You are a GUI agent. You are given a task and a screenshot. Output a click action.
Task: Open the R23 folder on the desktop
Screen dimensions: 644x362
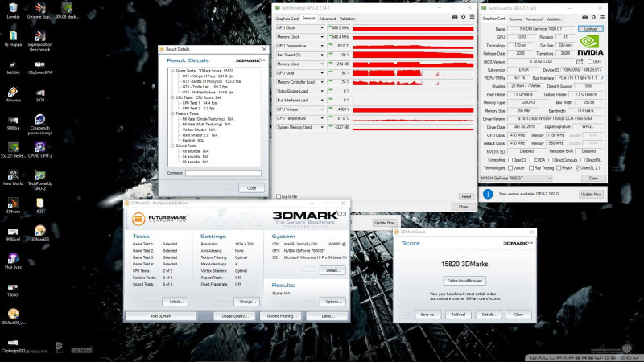tap(39, 206)
